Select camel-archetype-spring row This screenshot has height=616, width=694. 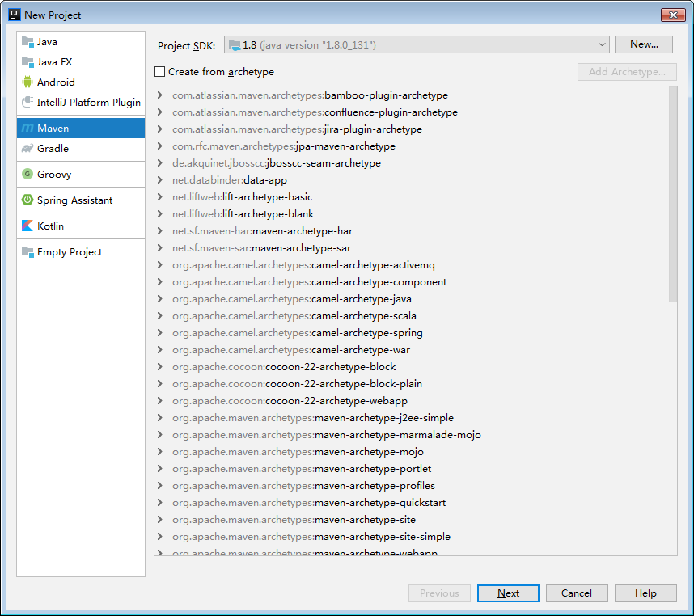click(412, 332)
